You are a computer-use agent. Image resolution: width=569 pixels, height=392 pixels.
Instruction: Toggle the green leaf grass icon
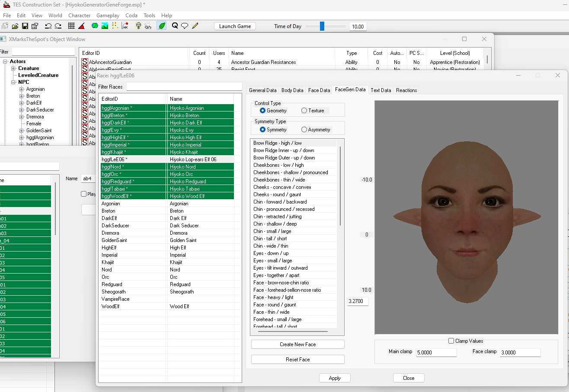tap(162, 26)
